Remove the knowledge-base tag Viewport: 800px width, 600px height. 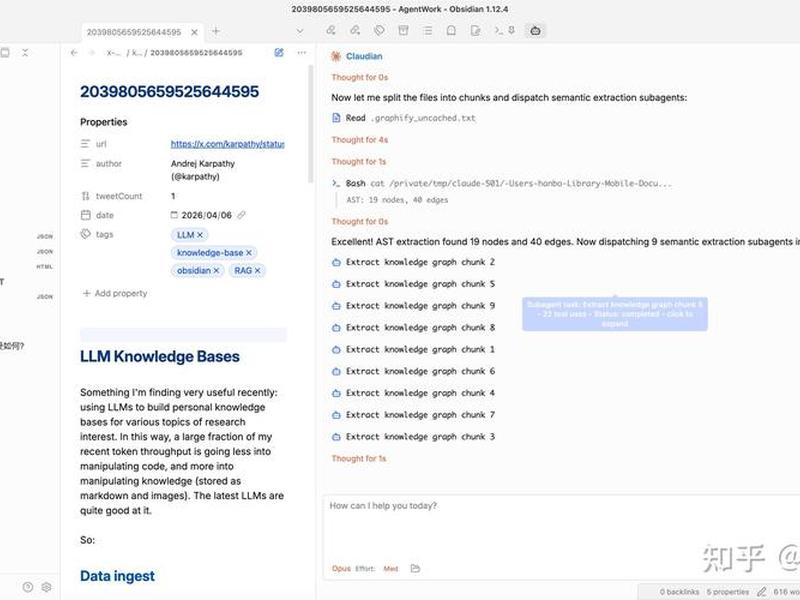[x=248, y=253]
